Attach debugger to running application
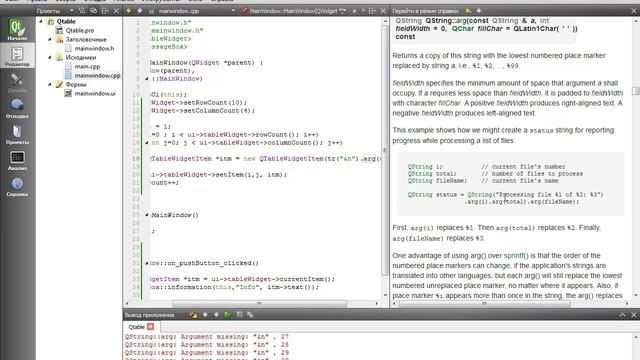Viewport: 640px width, 360px height. 250,315
